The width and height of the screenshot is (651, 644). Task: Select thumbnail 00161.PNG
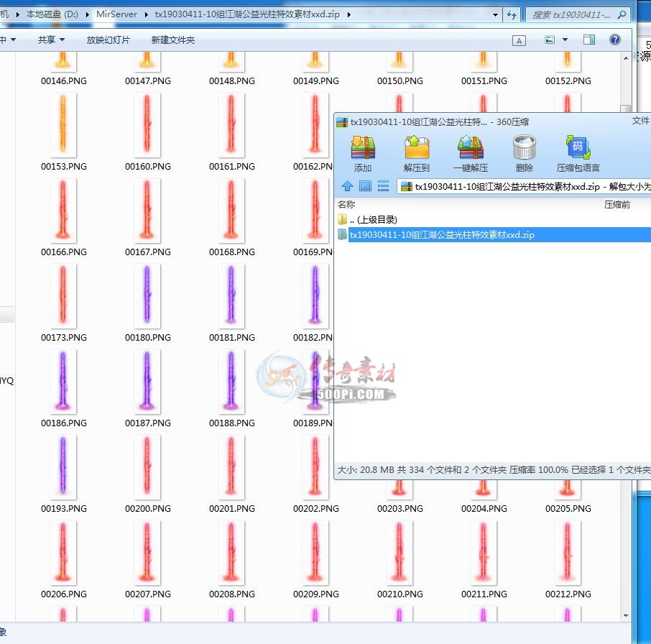[x=231, y=124]
